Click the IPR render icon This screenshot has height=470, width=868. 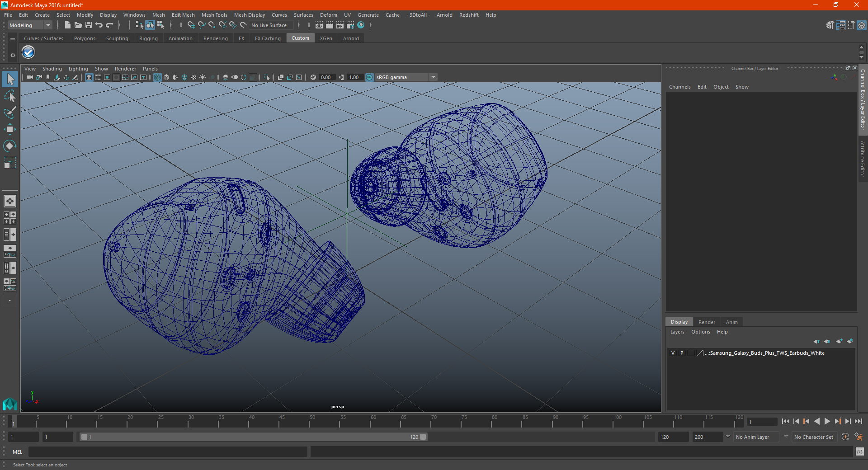click(x=340, y=25)
